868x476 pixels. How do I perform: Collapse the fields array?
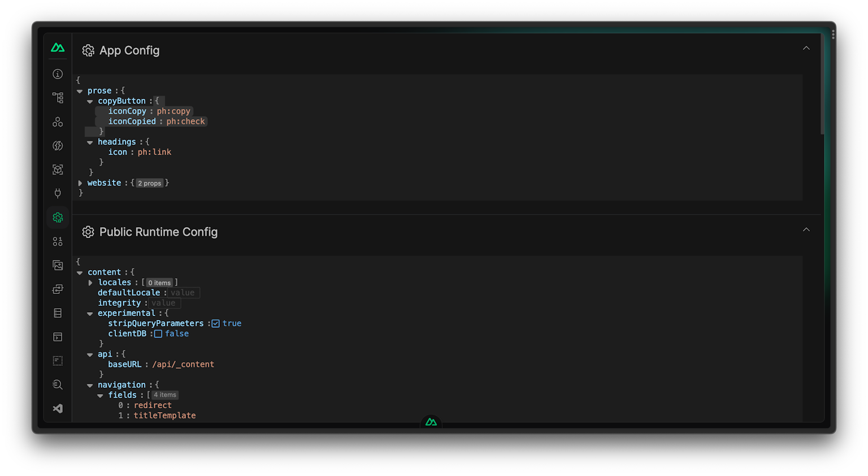point(100,396)
